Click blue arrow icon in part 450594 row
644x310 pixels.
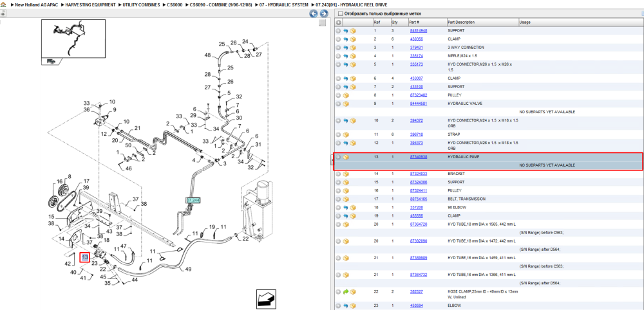pyautogui.click(x=346, y=306)
